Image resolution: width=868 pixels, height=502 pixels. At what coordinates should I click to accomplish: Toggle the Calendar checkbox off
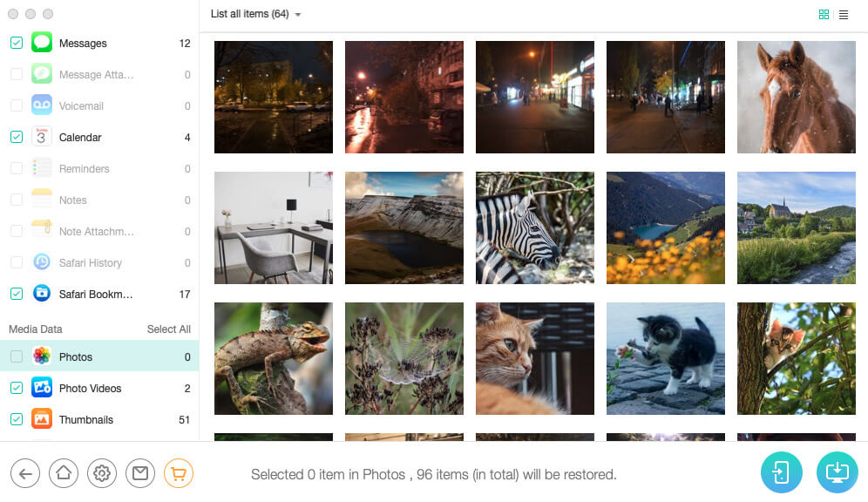click(x=17, y=137)
